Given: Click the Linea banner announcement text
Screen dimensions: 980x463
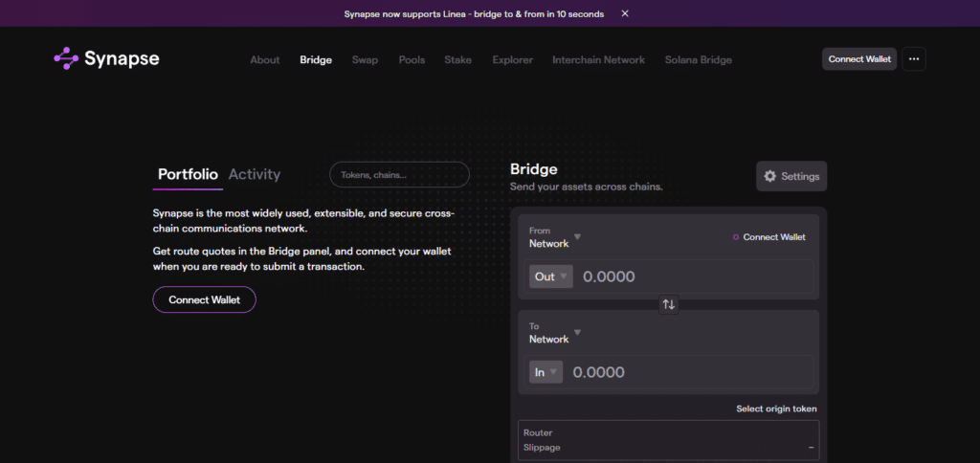Looking at the screenshot, I should (x=474, y=13).
